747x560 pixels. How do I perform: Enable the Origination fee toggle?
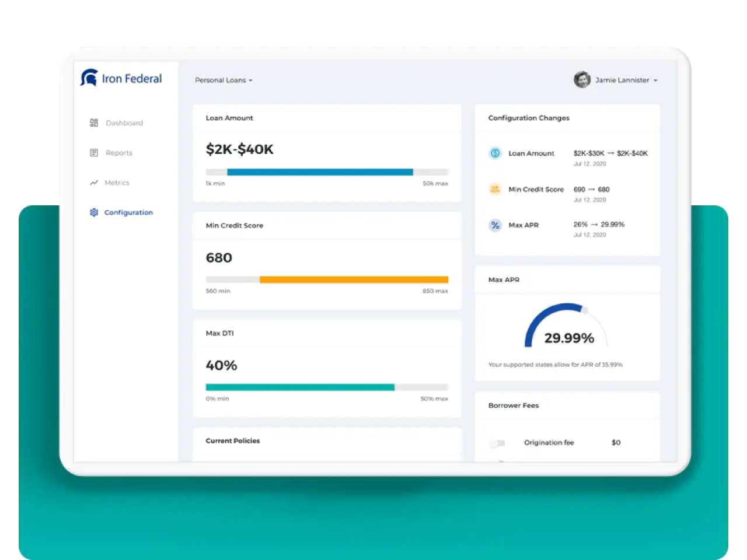[498, 443]
